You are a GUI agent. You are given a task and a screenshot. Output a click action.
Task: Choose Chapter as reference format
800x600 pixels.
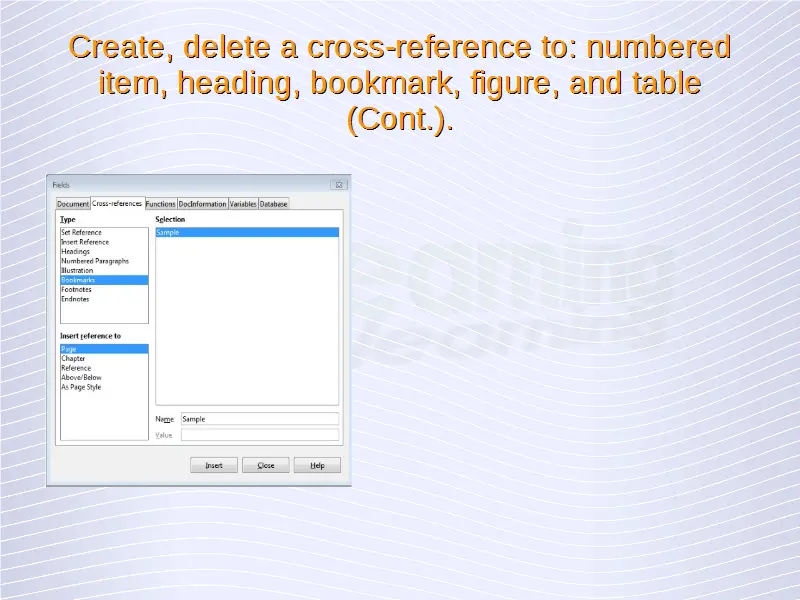click(73, 359)
